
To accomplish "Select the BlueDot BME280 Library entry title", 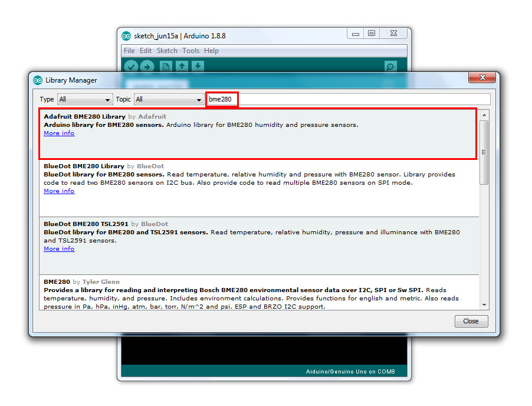I will click(x=84, y=166).
